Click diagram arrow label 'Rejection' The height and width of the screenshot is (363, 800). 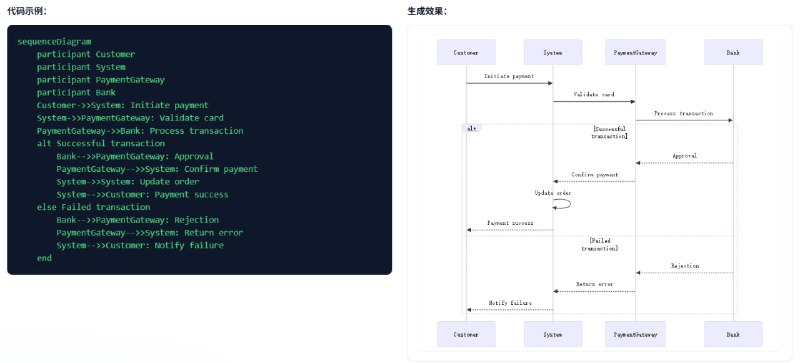pyautogui.click(x=685, y=266)
